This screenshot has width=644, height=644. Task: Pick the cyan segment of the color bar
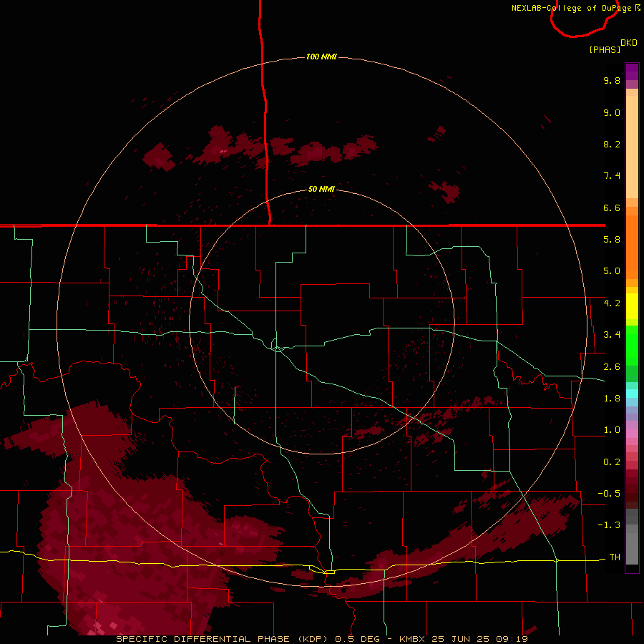(632, 394)
